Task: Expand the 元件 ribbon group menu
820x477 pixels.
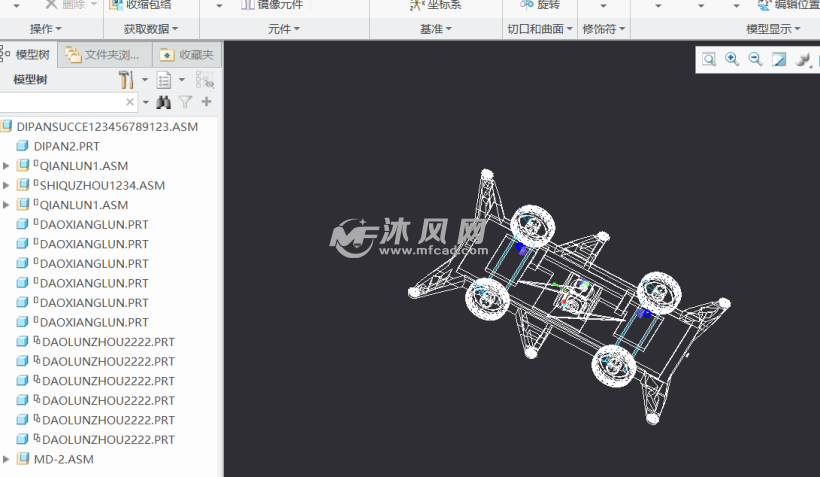Action: [x=284, y=29]
